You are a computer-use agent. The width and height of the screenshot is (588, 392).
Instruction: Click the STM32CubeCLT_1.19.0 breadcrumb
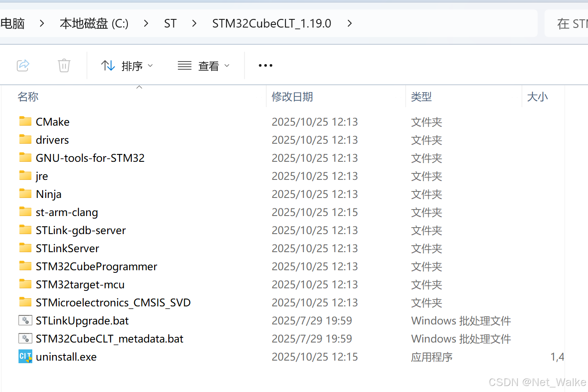coord(272,23)
